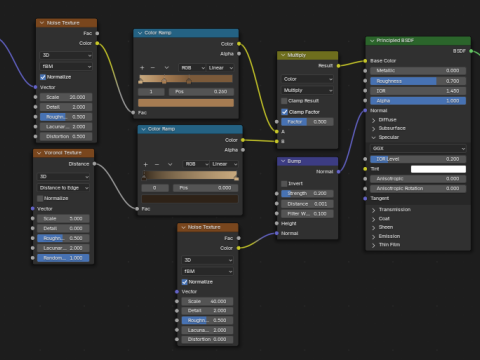The image size is (480, 360).
Task: Click the Strength 0.200 slider in Bump node
Action: click(x=307, y=194)
